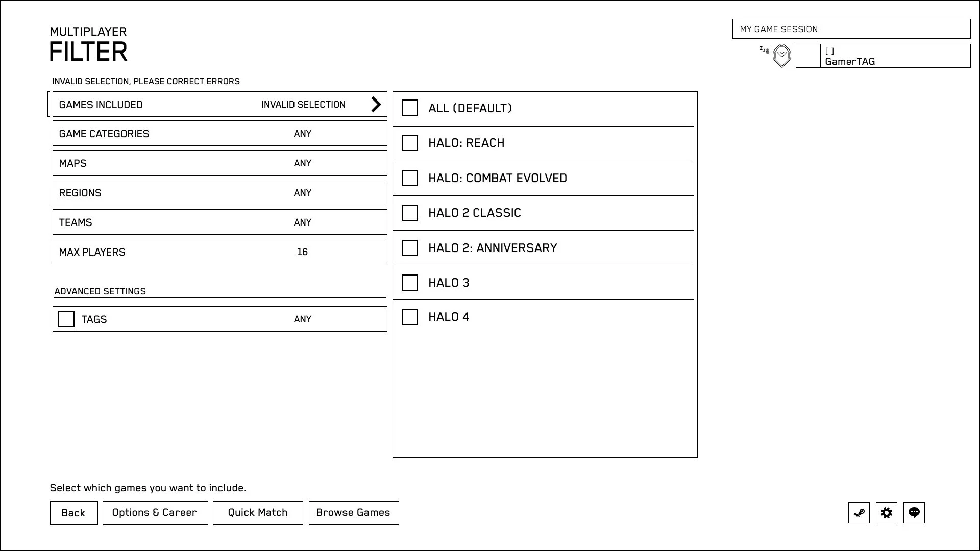
Task: Click the TAGS row ANY value
Action: (303, 319)
